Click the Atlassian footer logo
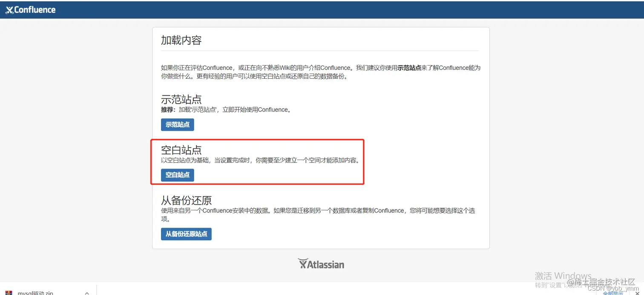This screenshot has width=644, height=295. (x=321, y=264)
